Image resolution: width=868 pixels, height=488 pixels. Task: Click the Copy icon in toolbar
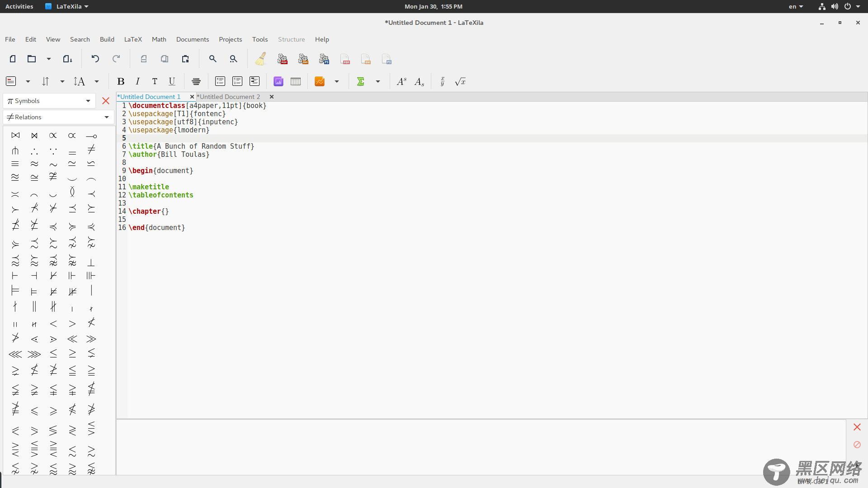165,59
